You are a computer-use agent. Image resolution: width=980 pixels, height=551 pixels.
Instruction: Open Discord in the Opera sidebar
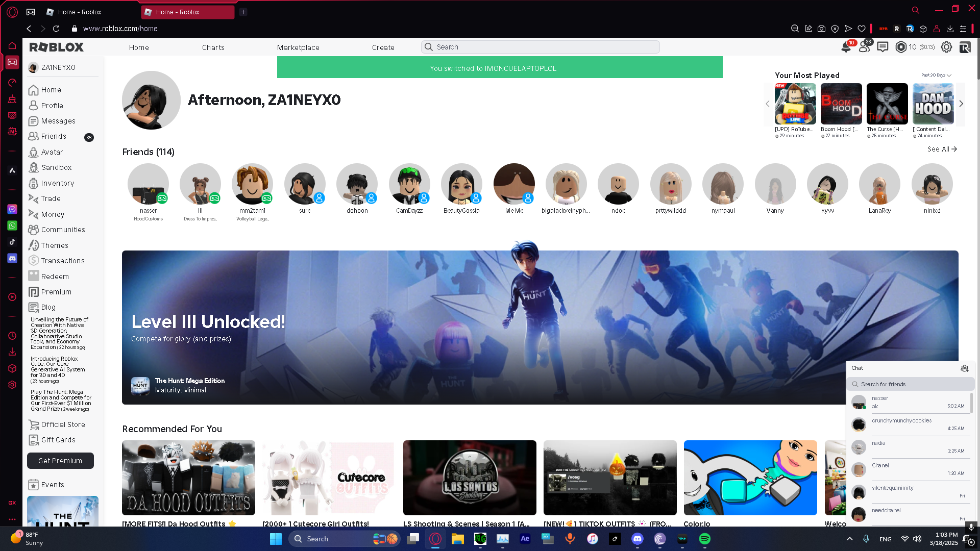click(12, 259)
